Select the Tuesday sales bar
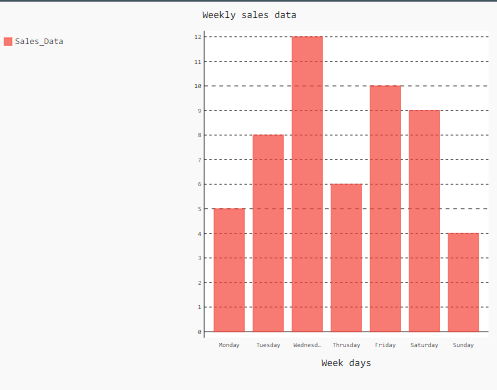The width and height of the screenshot is (497, 390). tap(268, 233)
